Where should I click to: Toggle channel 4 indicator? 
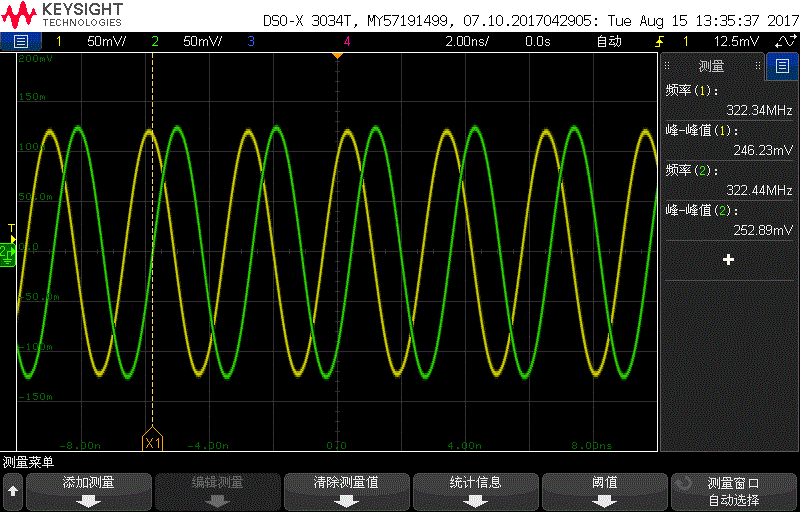[347, 42]
